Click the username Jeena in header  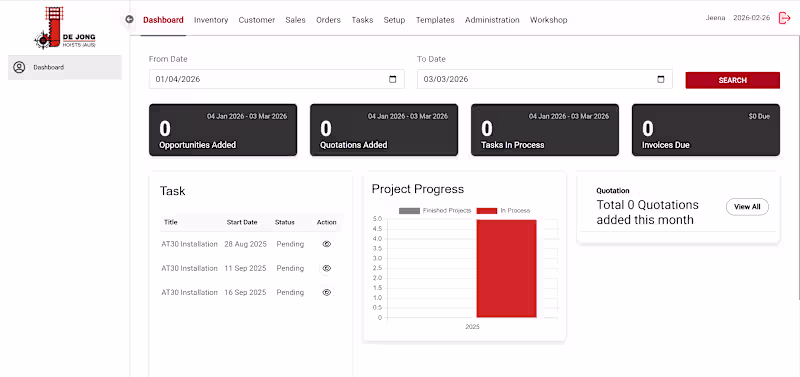point(715,18)
